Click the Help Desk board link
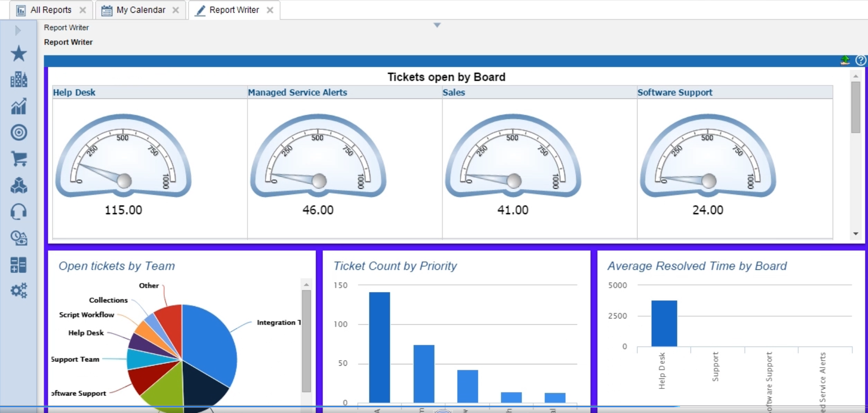868x413 pixels. (x=74, y=93)
